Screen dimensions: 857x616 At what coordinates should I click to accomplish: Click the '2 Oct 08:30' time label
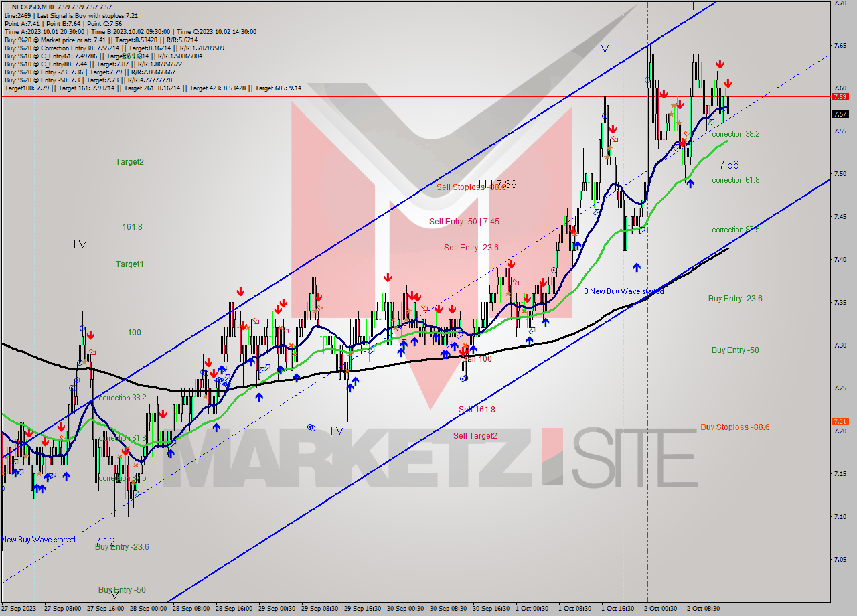click(x=704, y=609)
